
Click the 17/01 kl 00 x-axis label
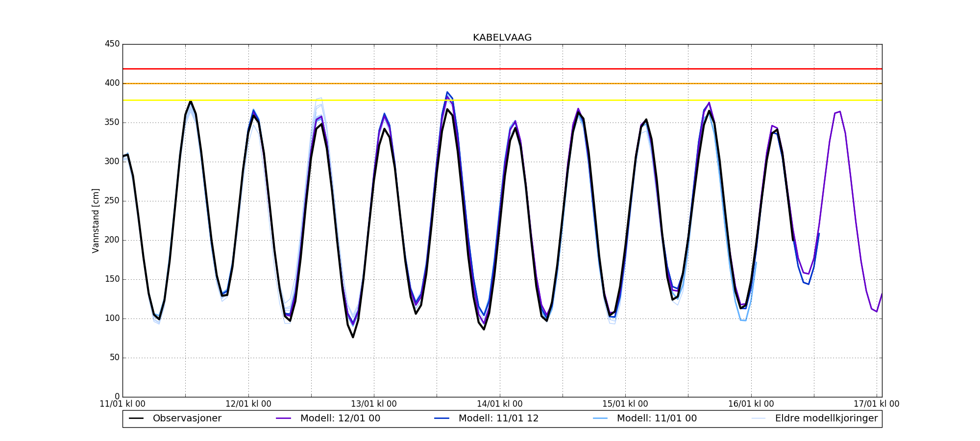pyautogui.click(x=877, y=404)
